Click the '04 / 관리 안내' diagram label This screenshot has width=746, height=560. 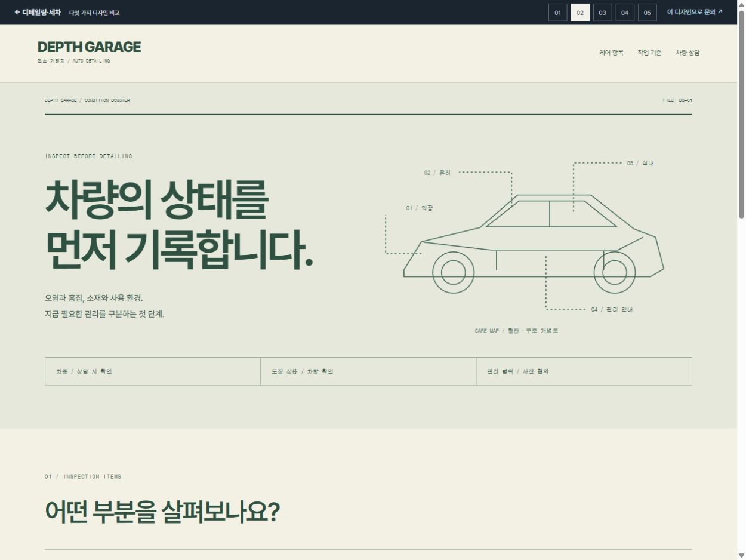coord(612,309)
